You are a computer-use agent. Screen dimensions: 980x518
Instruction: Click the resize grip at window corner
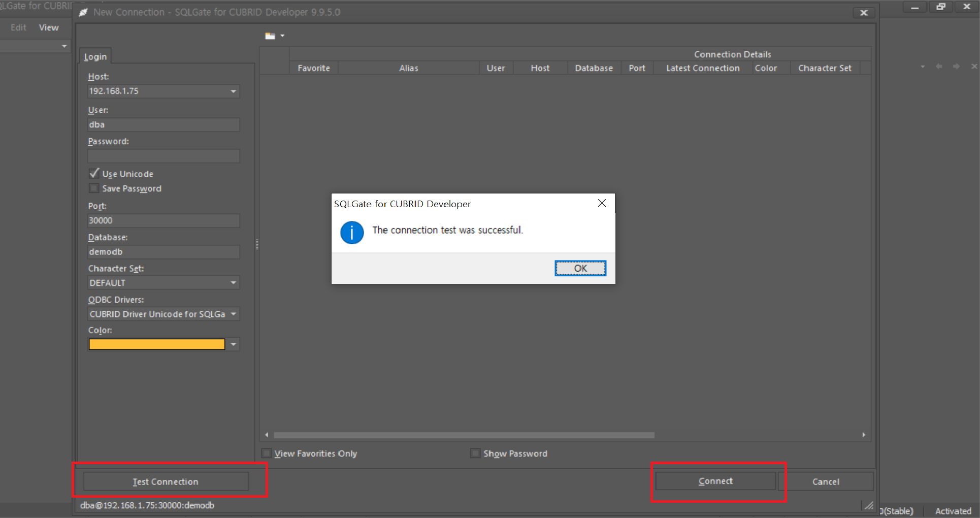[869, 505]
